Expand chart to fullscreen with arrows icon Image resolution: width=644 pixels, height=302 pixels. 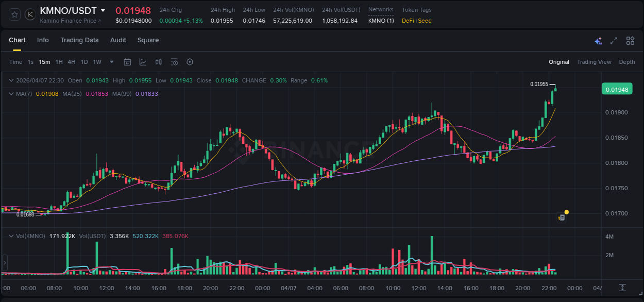[x=614, y=41]
